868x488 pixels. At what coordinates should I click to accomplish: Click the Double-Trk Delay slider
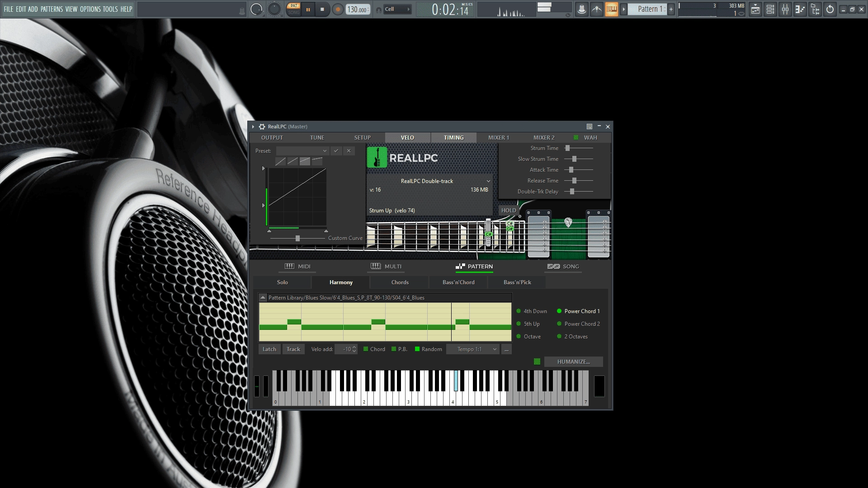tap(579, 192)
